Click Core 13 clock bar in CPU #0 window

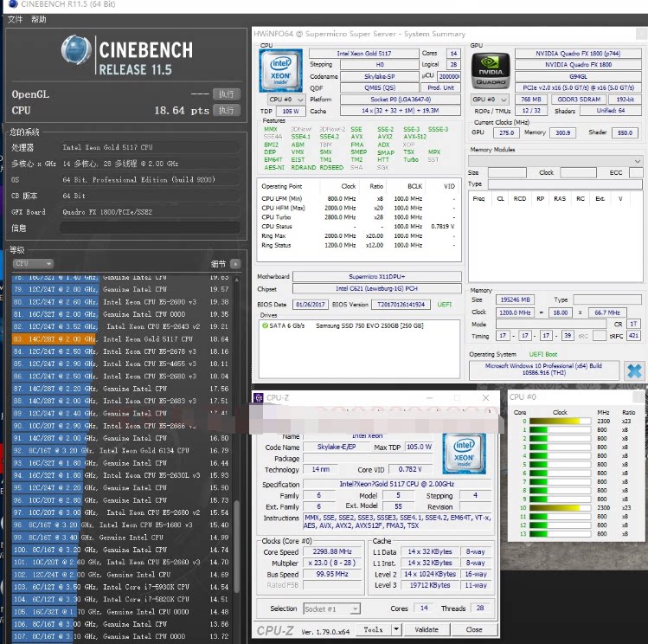pos(560,534)
